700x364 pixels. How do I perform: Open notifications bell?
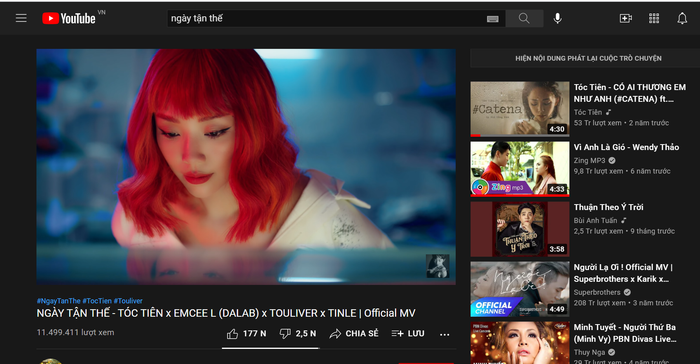[682, 18]
